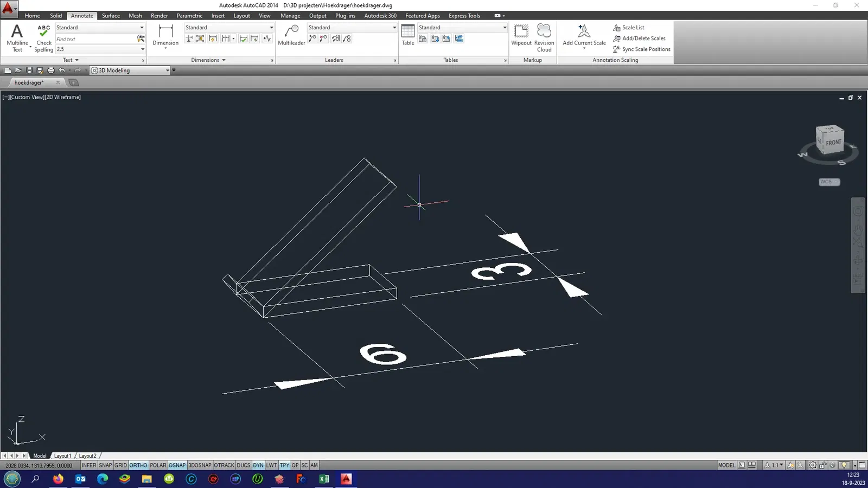Click New drawing in Quick Access toolbar
Screen dimensions: 868x488
click(x=8, y=70)
